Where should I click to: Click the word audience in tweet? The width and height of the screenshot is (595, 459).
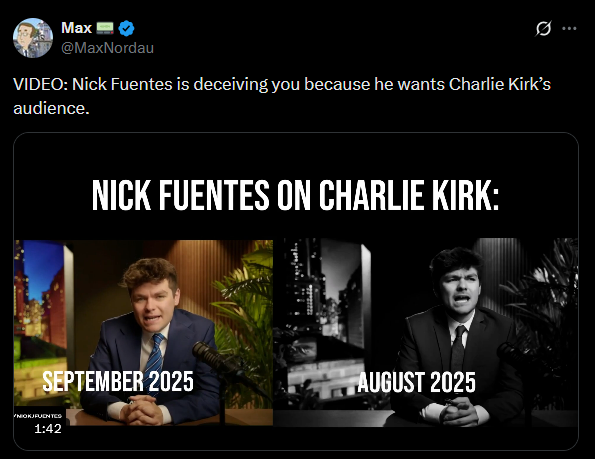click(x=49, y=108)
